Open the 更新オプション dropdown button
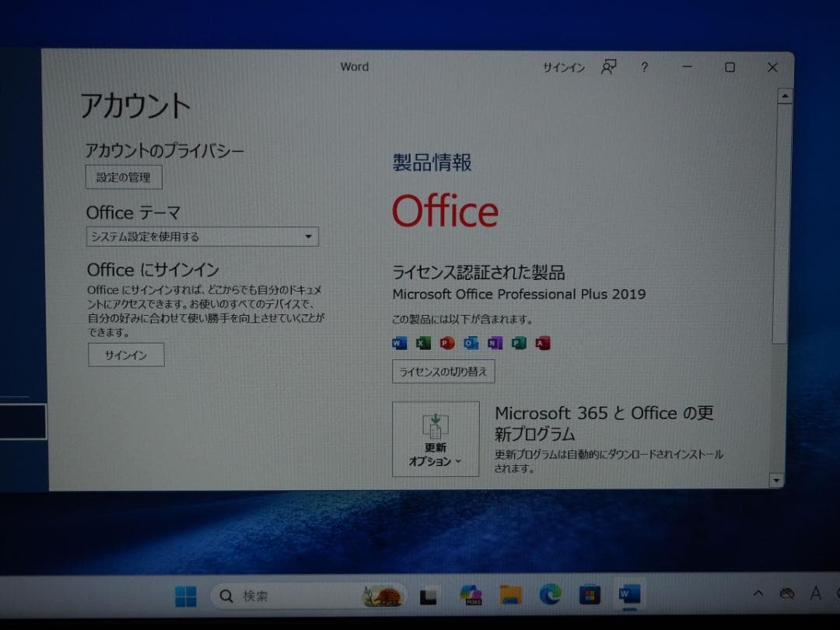The image size is (840, 630). click(436, 439)
